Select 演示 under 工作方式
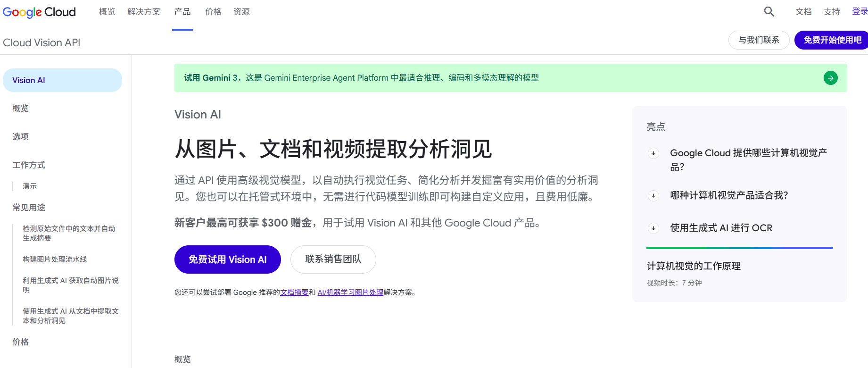868x368 pixels. point(30,186)
